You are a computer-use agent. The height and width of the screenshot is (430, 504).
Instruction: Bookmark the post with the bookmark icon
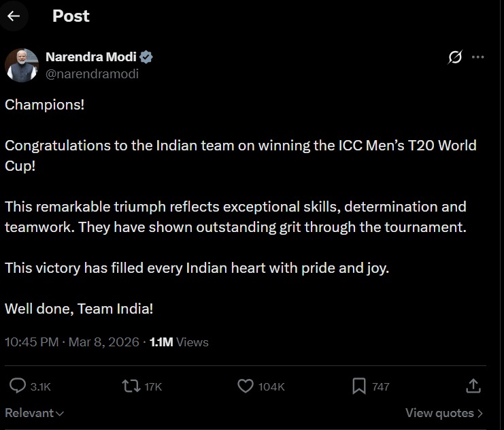[x=358, y=386]
